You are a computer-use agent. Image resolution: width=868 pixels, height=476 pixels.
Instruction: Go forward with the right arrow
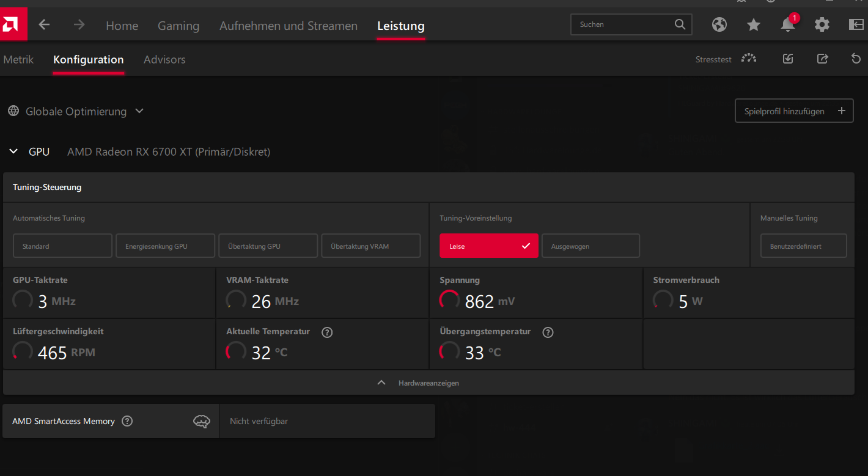pos(79,25)
